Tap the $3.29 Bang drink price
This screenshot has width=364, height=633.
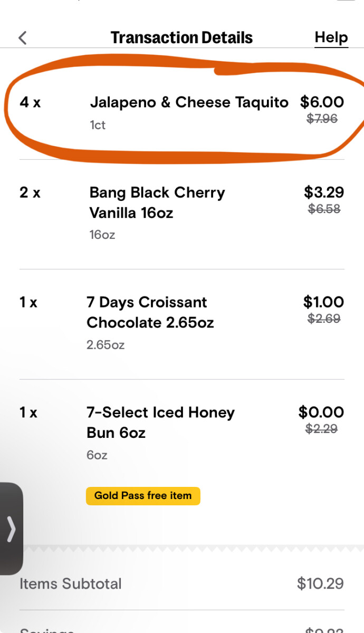point(324,192)
